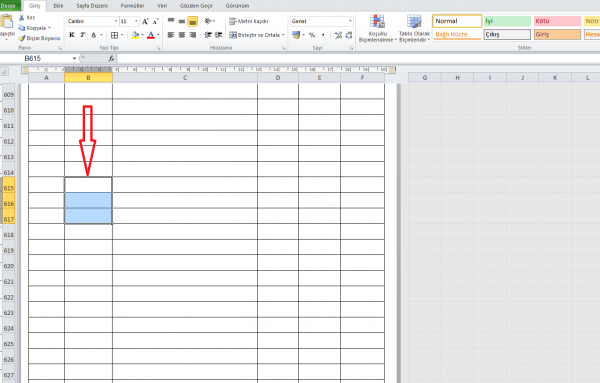The width and height of the screenshot is (600, 383).
Task: Click the Kopyala copy button
Action: pyautogui.click(x=33, y=28)
